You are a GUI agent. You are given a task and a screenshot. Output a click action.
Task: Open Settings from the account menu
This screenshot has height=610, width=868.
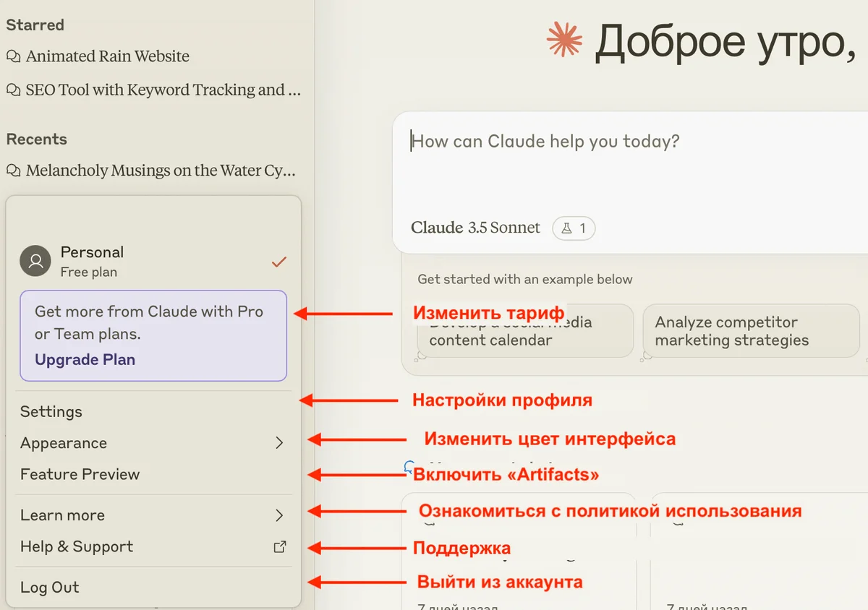153,412
